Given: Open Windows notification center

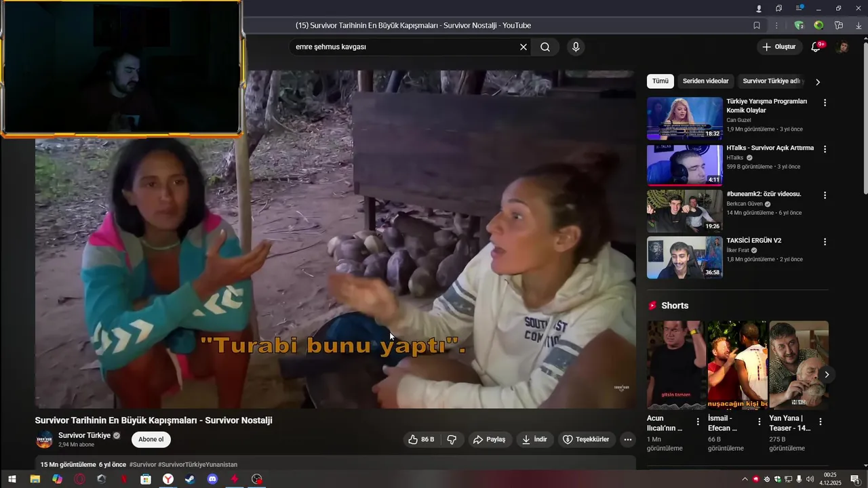Looking at the screenshot, I should pos(854,479).
